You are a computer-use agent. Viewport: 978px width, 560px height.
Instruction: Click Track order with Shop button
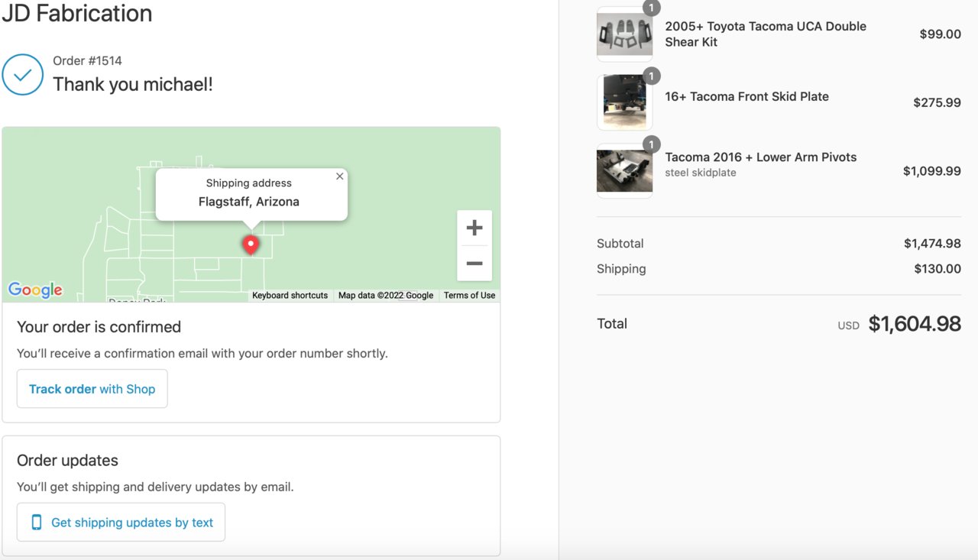[92, 389]
